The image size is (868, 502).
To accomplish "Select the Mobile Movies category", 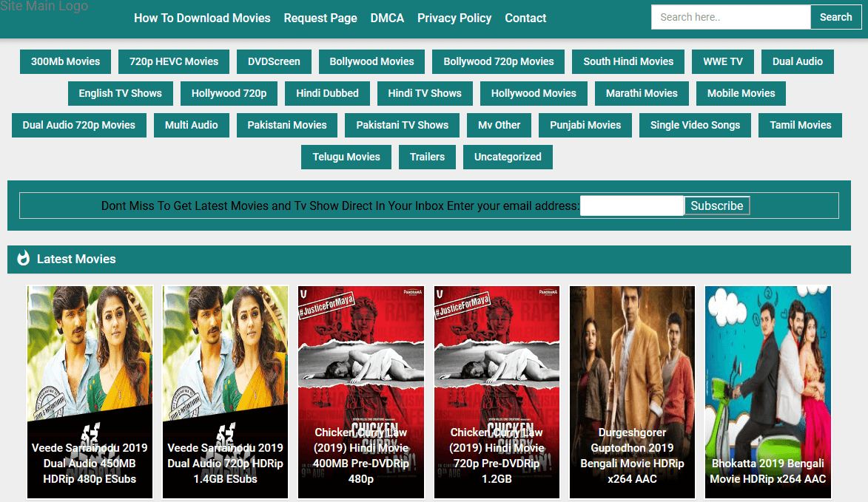I will coord(741,93).
